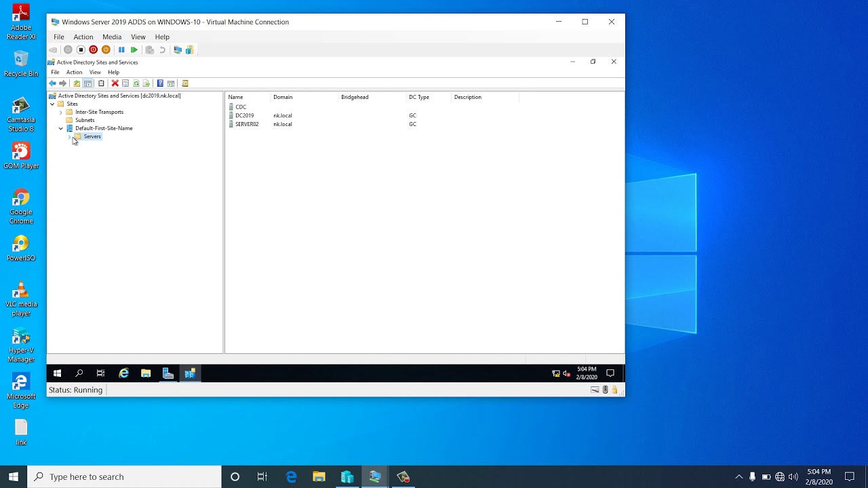Click the Enhanced Session toolbar icon
This screenshot has width=868, height=488.
178,49
